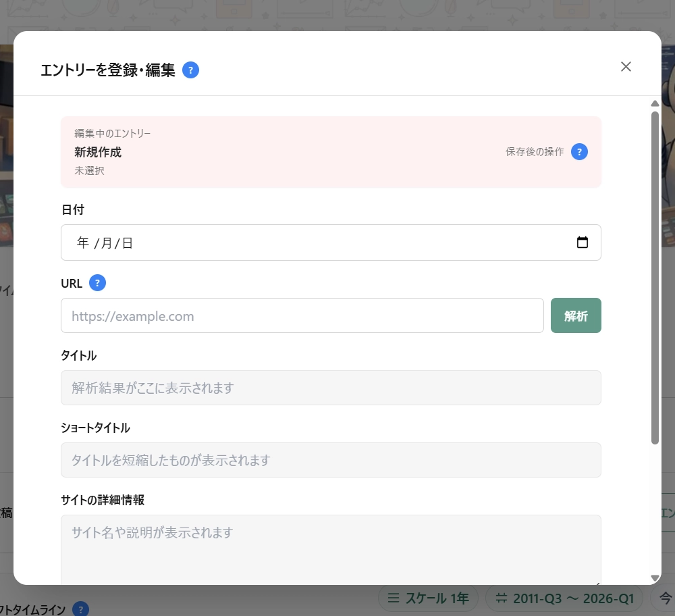Click the scrollbar up arrow
Screen dimensions: 675x616
click(655, 103)
